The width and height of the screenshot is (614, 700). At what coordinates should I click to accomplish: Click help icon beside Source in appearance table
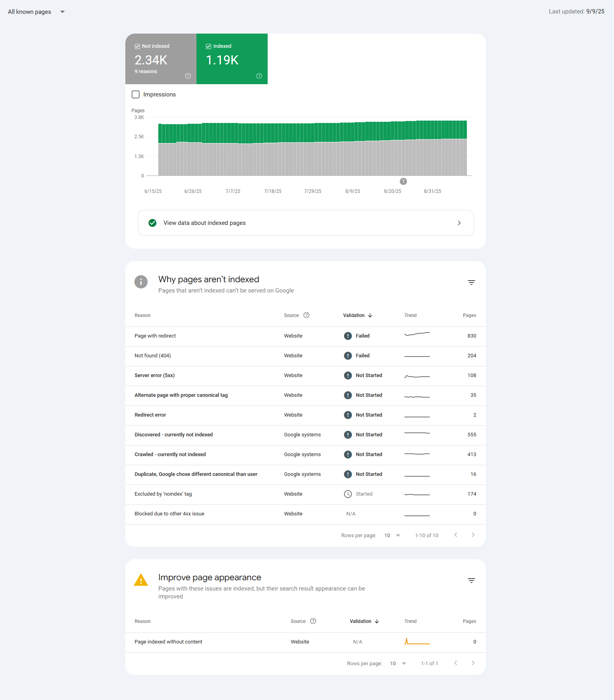click(313, 621)
